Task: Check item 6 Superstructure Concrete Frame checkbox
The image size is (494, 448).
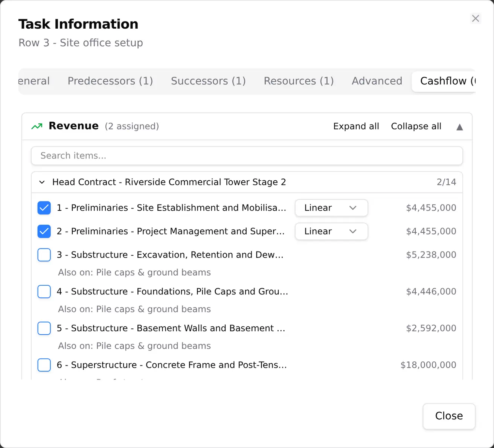Action: pos(44,365)
